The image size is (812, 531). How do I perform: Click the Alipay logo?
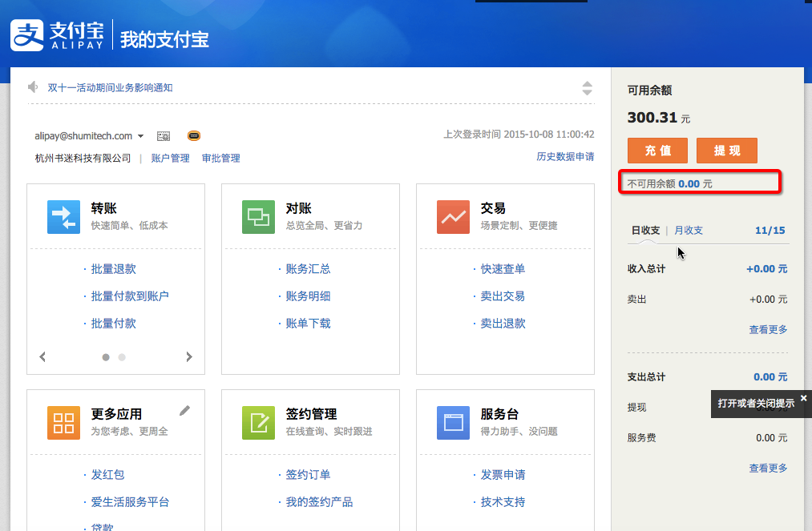(x=57, y=35)
